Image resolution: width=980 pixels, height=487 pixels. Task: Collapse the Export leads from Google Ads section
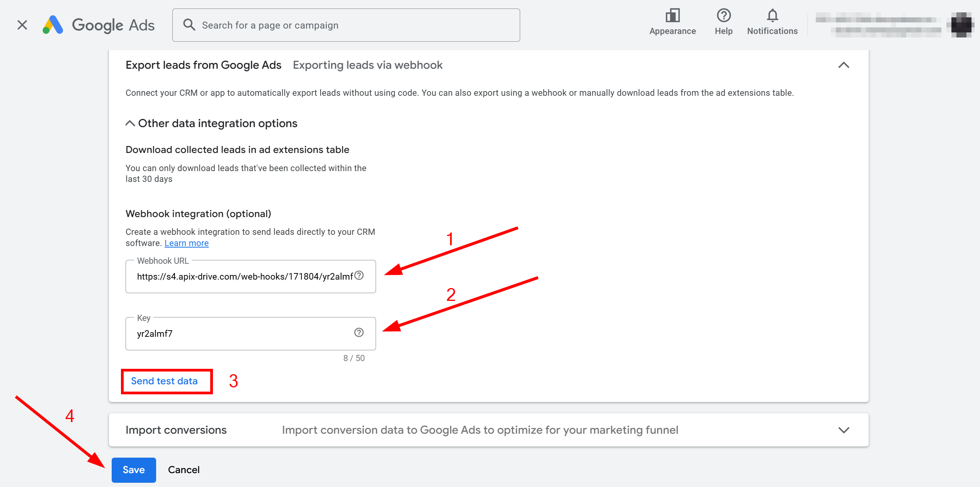844,65
